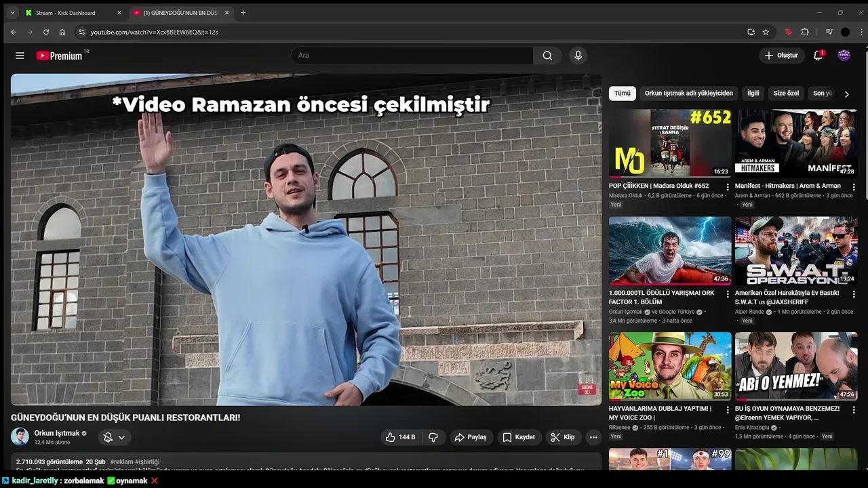Select the İlgili filter chip
Image resolution: width=868 pixels, height=488 pixels.
[753, 93]
